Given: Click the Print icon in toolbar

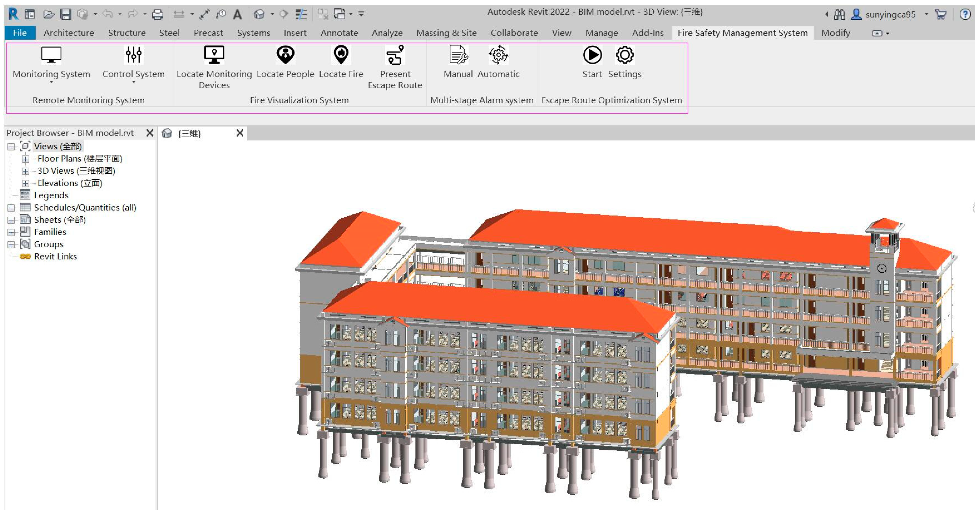Looking at the screenshot, I should click(157, 15).
